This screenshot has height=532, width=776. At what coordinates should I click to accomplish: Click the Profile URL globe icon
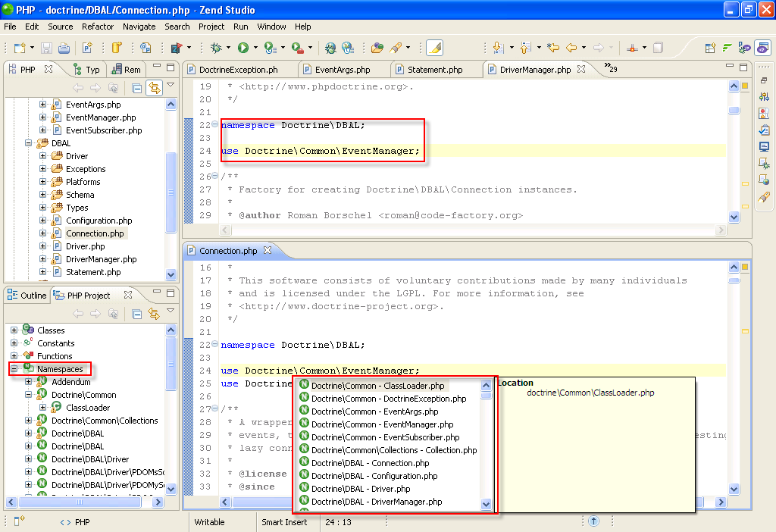348,48
